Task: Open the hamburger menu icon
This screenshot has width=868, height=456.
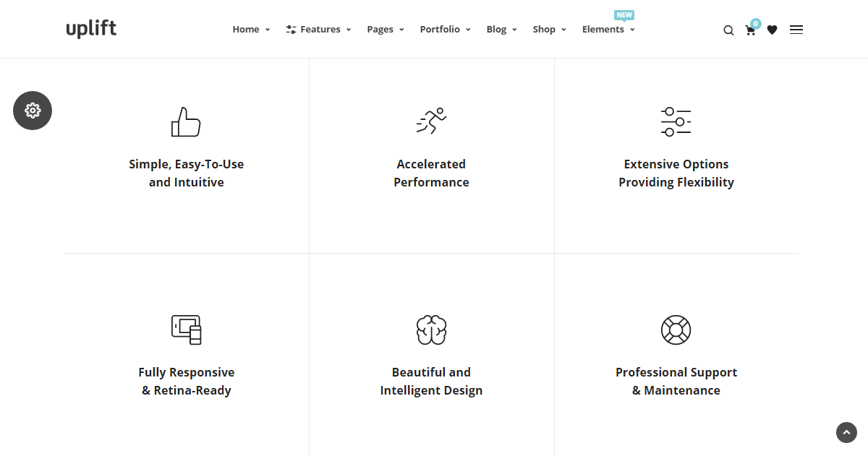Action: [796, 30]
